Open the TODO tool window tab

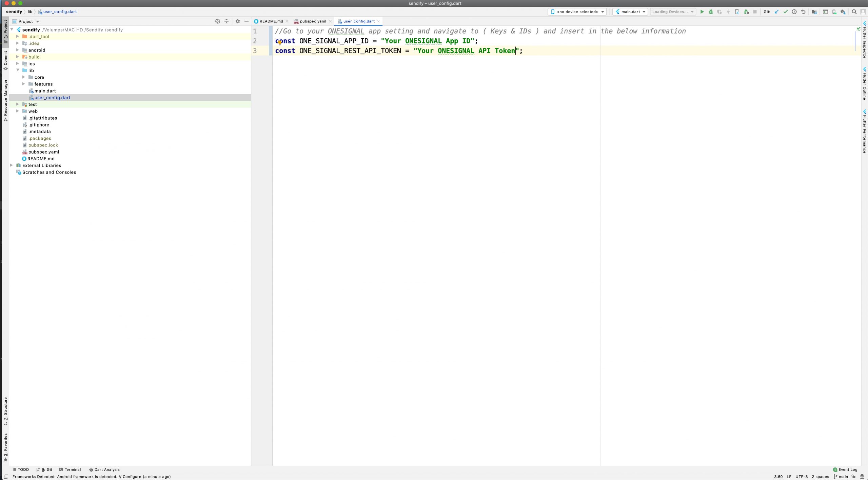(x=21, y=469)
